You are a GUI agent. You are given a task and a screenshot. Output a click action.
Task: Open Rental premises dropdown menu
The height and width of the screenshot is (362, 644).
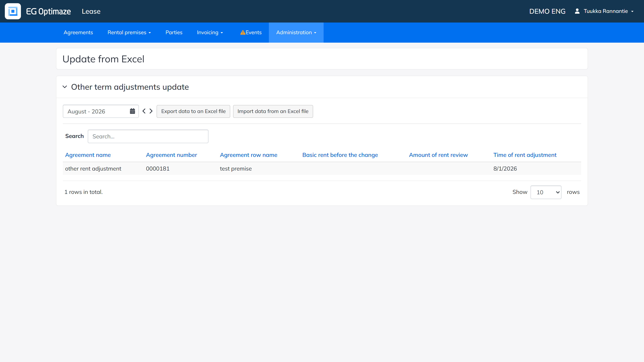click(129, 32)
